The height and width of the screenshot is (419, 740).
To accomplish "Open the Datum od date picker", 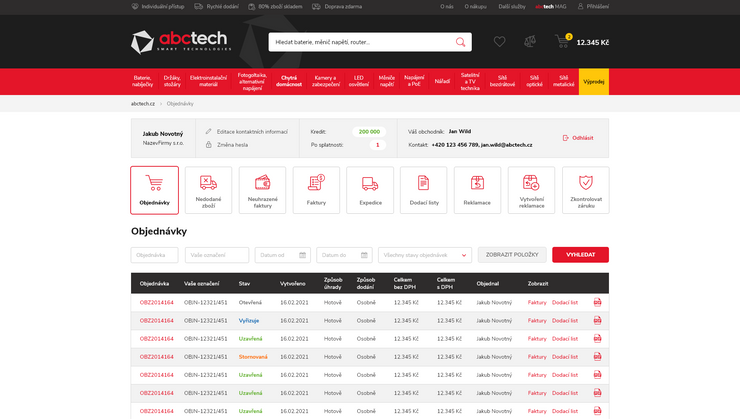I will coord(282,255).
